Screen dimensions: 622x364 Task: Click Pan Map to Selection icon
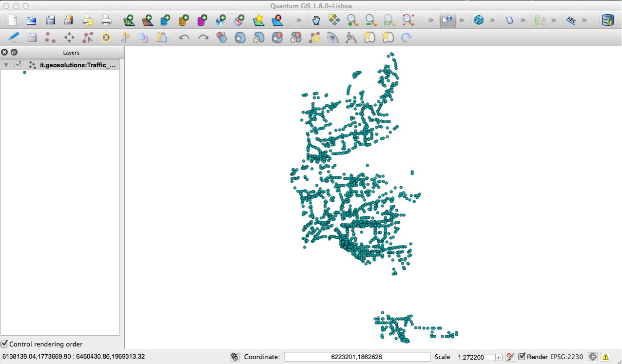[334, 20]
